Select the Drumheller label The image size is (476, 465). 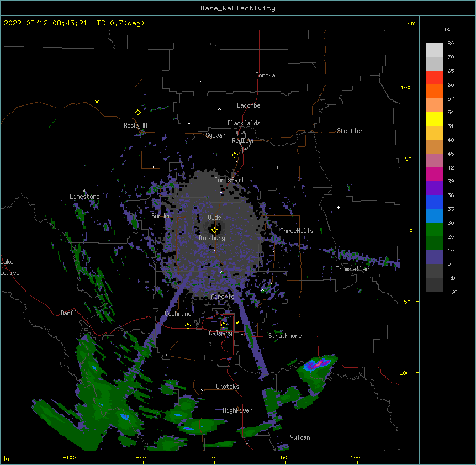pyautogui.click(x=352, y=269)
